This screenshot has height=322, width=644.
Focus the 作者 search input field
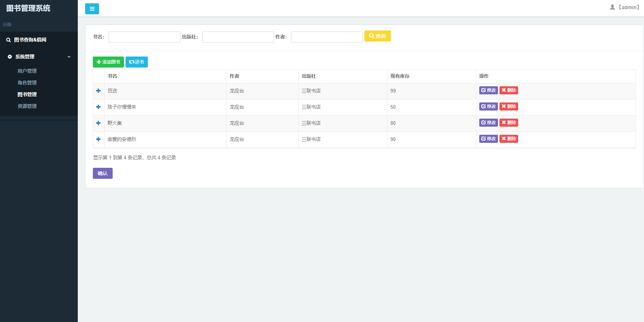[327, 37]
